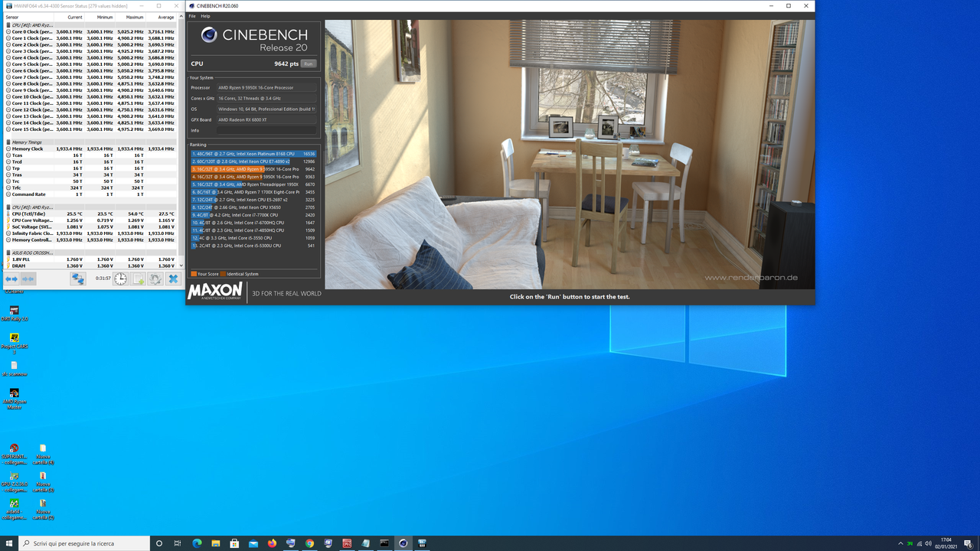Reset the clock timer in HWiNFO toolbar

(x=120, y=279)
